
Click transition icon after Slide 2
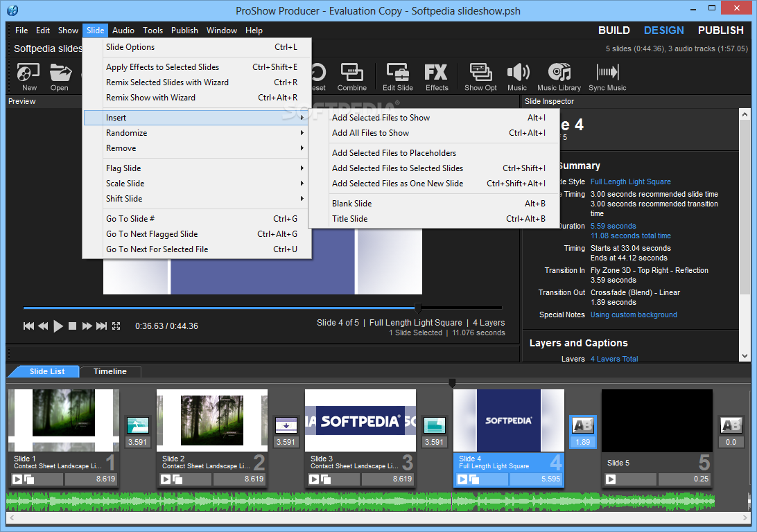click(286, 425)
